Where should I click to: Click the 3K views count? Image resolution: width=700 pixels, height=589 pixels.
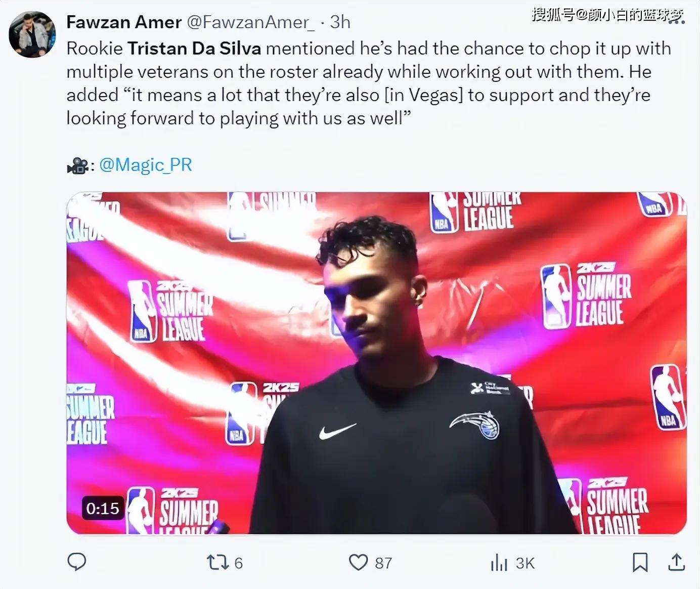click(525, 563)
